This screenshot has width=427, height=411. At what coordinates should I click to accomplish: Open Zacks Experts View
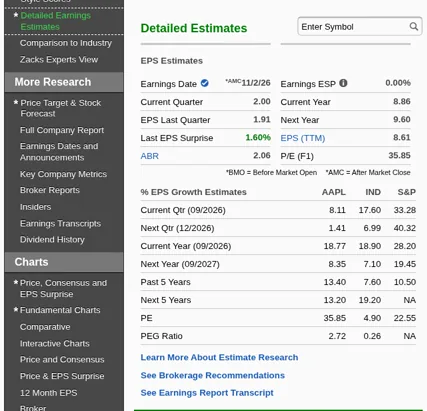click(59, 60)
